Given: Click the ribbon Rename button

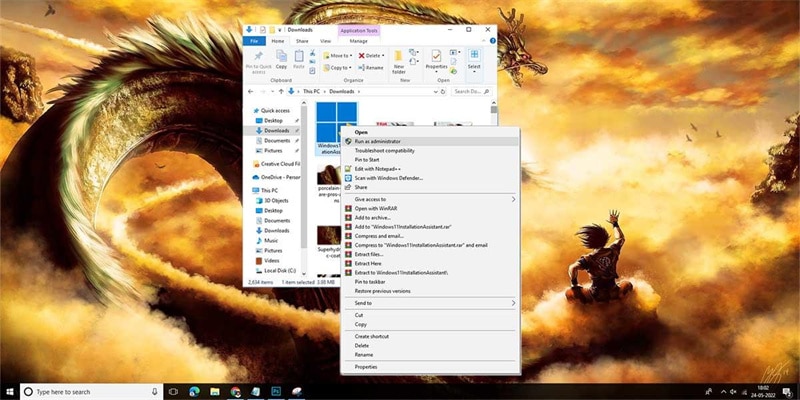Looking at the screenshot, I should point(370,67).
